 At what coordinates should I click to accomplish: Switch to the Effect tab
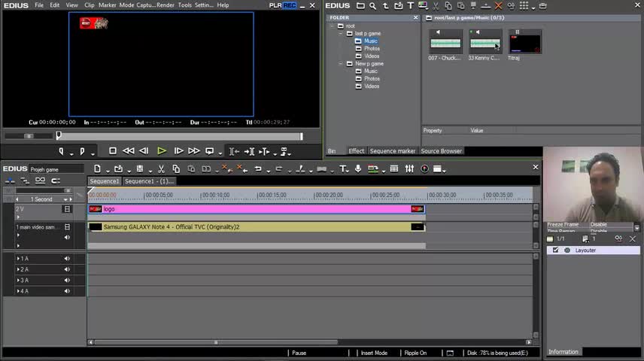(x=356, y=151)
